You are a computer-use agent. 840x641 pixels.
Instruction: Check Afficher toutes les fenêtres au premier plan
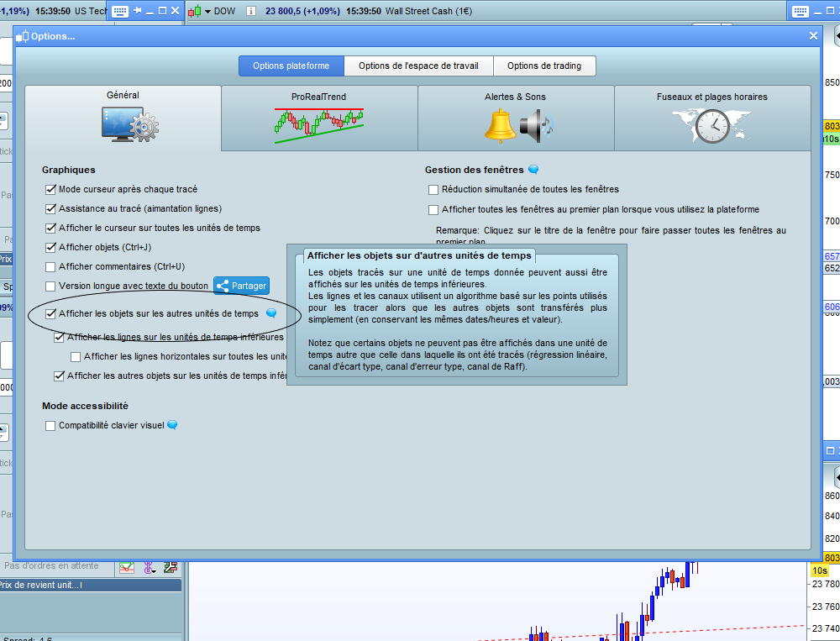433,210
